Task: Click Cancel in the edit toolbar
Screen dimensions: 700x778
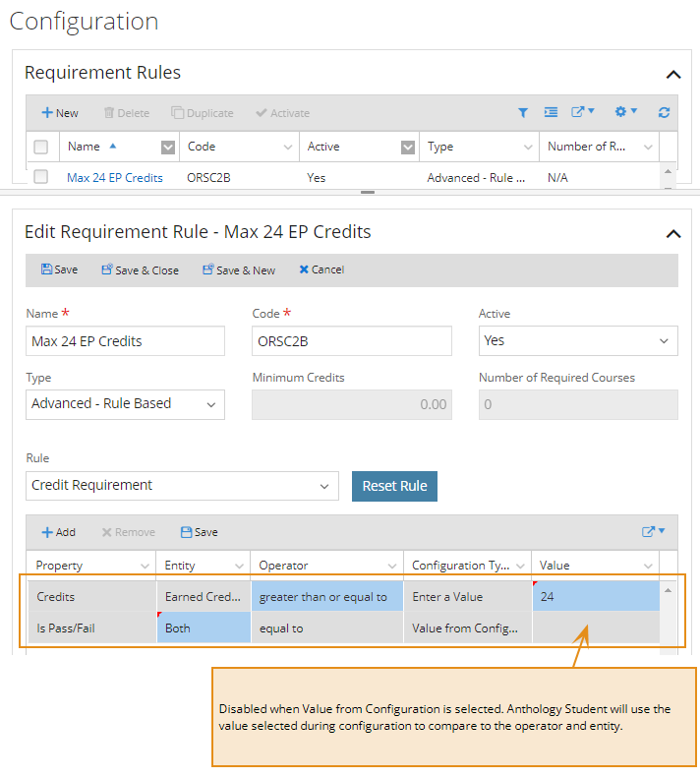Action: [x=321, y=269]
